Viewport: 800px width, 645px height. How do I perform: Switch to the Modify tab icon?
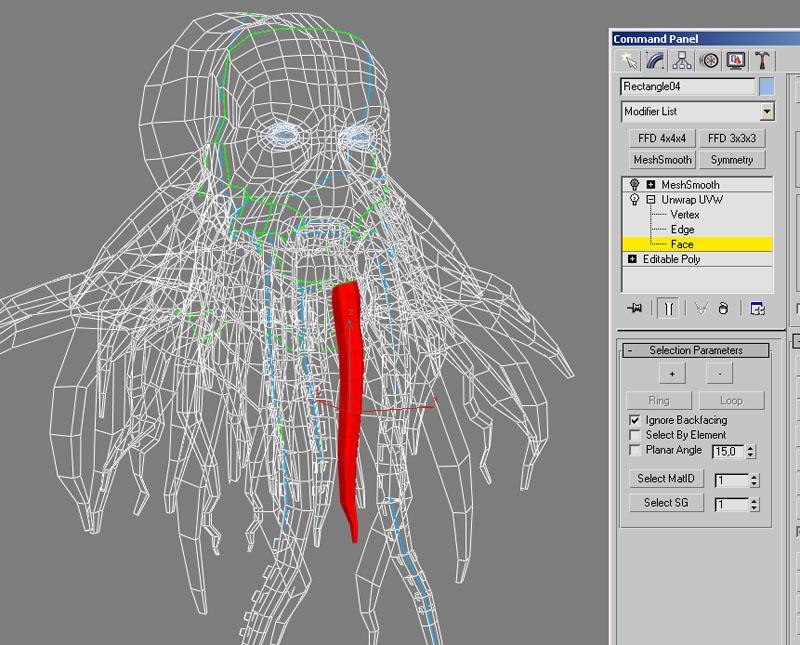(655, 61)
